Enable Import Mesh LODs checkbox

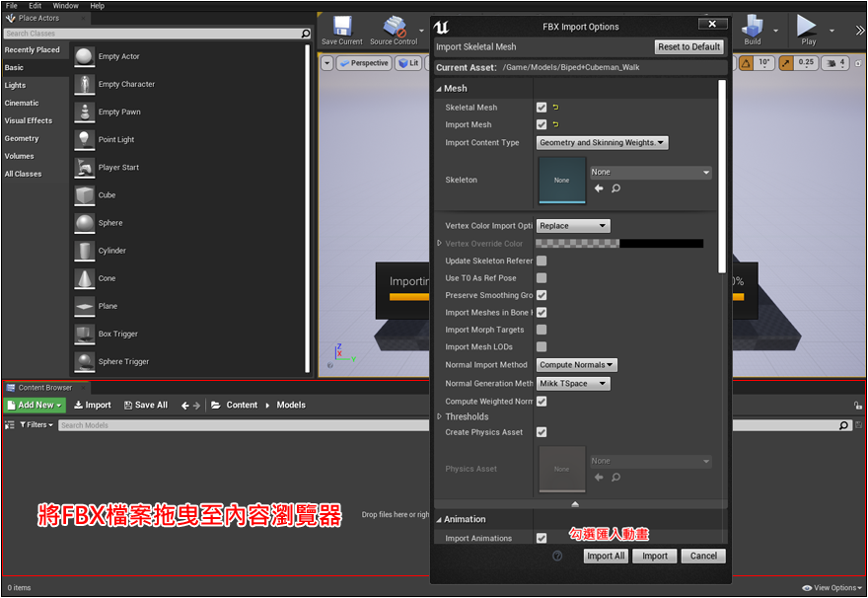pos(542,346)
